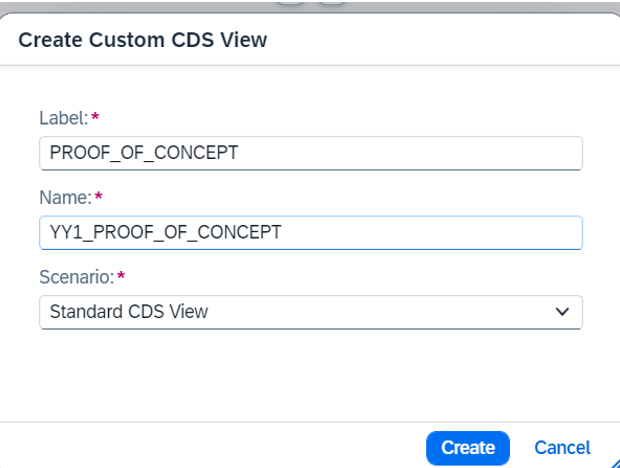Image resolution: width=620 pixels, height=468 pixels.
Task: Expand the Scenario dropdown chevron arrow
Action: point(562,312)
